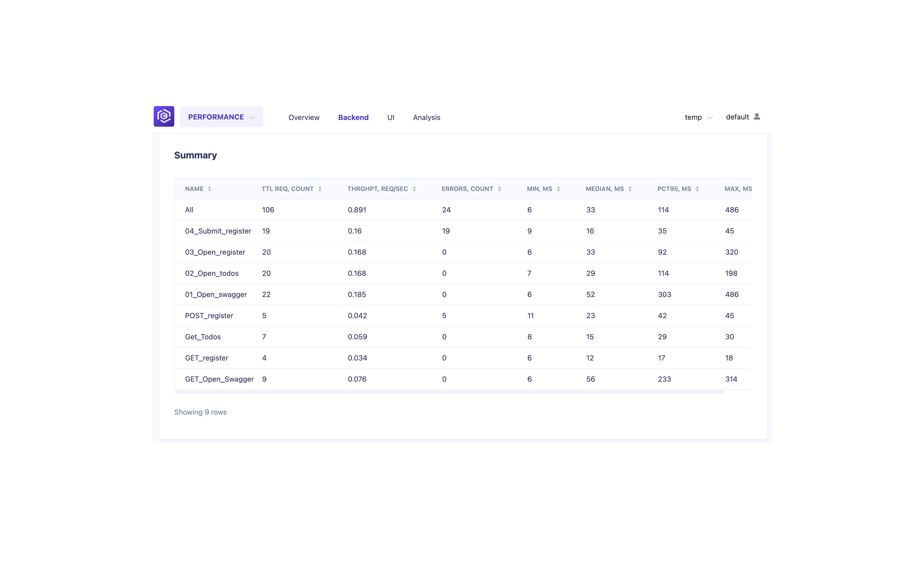924x578 pixels.
Task: Select the 'GET_Open_Swagger' row name
Action: [220, 379]
